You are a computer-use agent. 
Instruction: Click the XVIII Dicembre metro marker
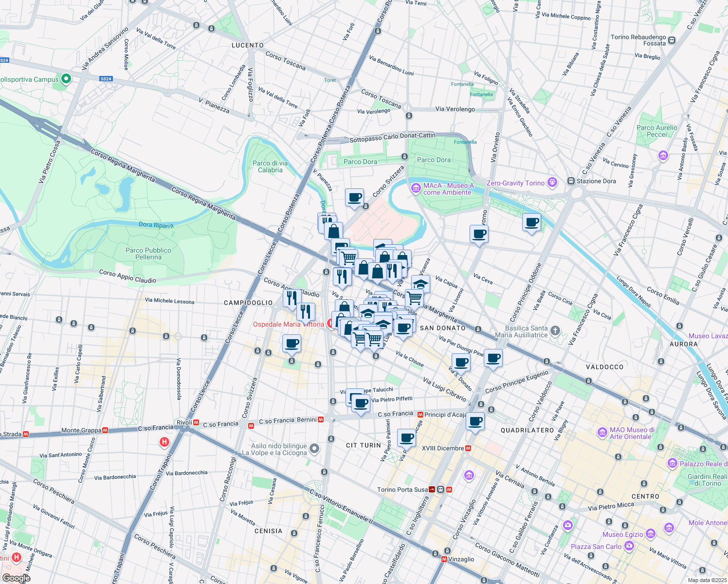(x=468, y=448)
